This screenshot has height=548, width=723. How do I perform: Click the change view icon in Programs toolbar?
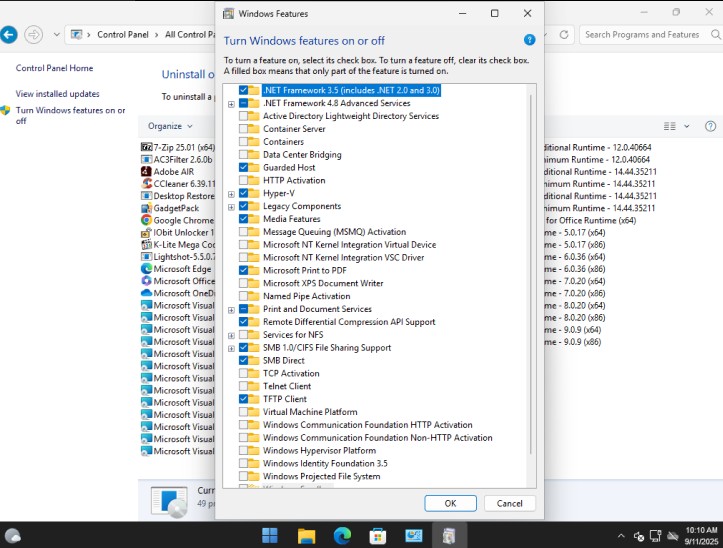tap(670, 126)
